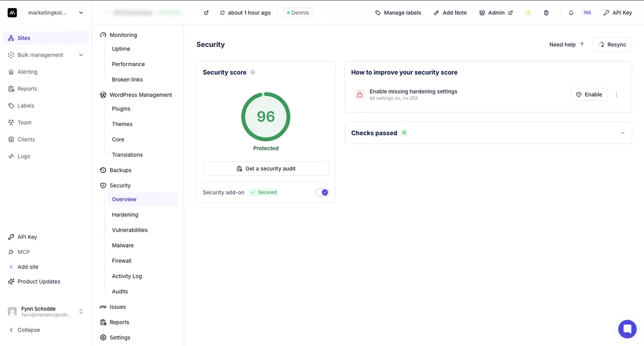Click the star favorite icon
This screenshot has height=346, width=644.
point(528,13)
